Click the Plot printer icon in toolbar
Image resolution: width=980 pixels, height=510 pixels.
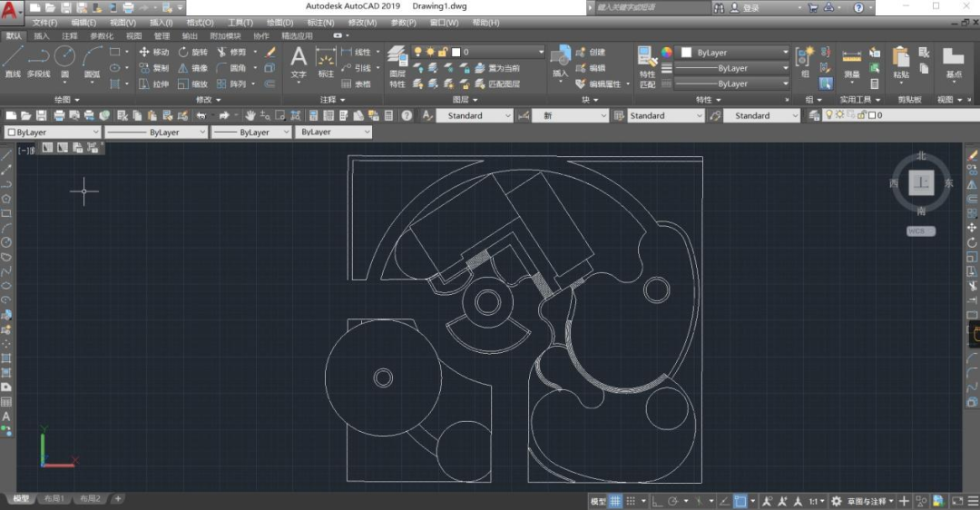59,115
